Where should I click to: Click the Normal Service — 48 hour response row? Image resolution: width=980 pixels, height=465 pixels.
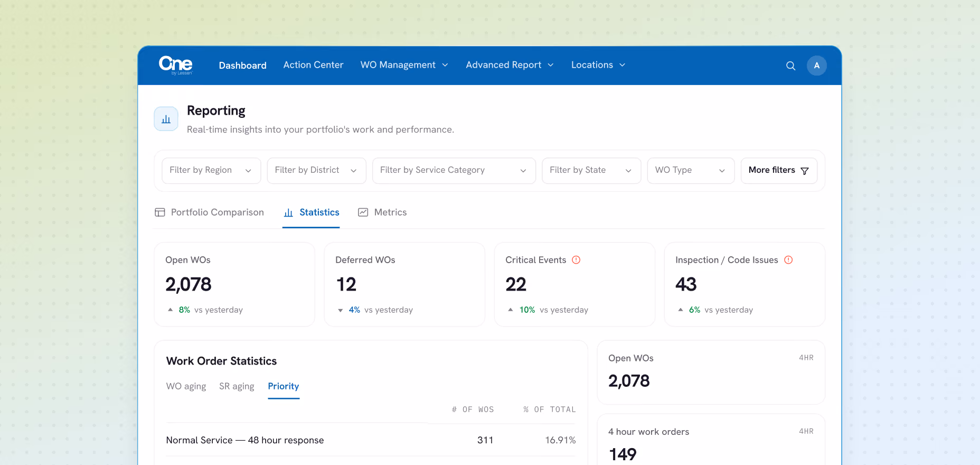371,440
